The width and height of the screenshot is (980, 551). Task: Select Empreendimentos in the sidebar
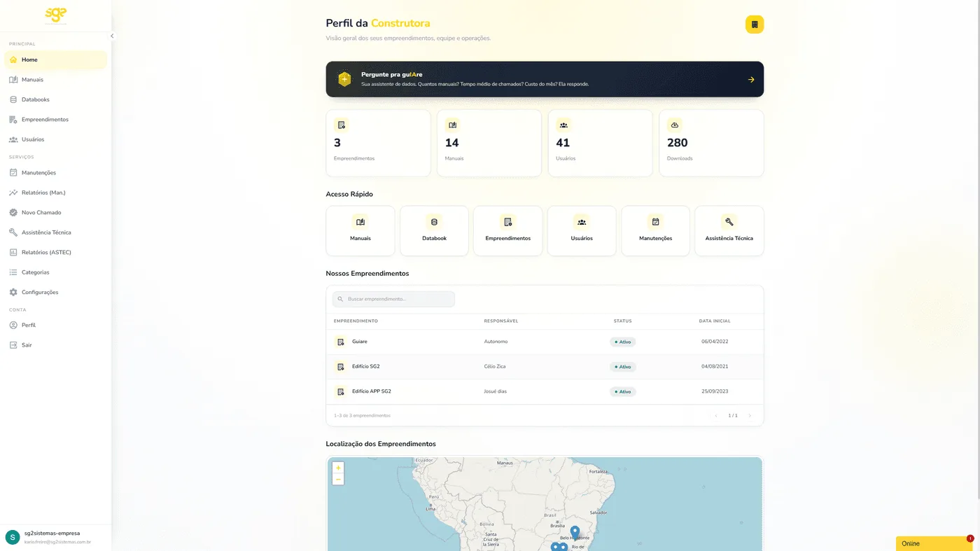point(55,120)
